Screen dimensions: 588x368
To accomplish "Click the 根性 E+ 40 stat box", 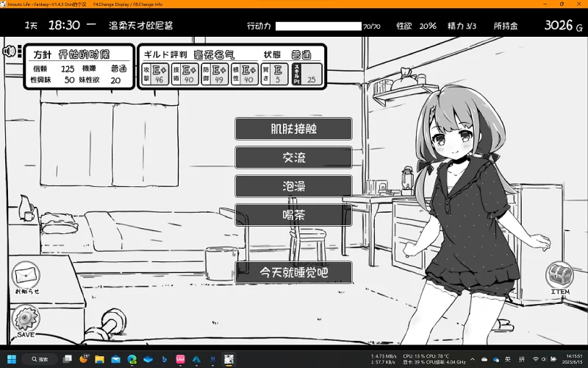I will tap(245, 74).
